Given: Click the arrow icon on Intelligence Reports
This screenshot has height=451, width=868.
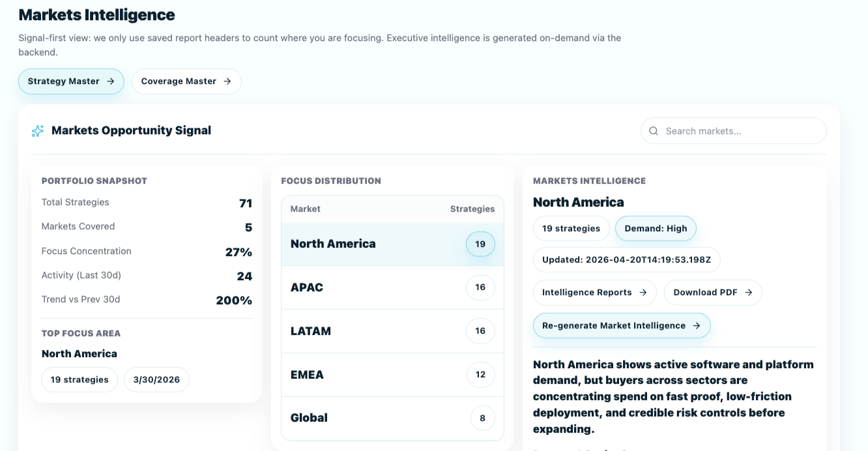Looking at the screenshot, I should (643, 293).
